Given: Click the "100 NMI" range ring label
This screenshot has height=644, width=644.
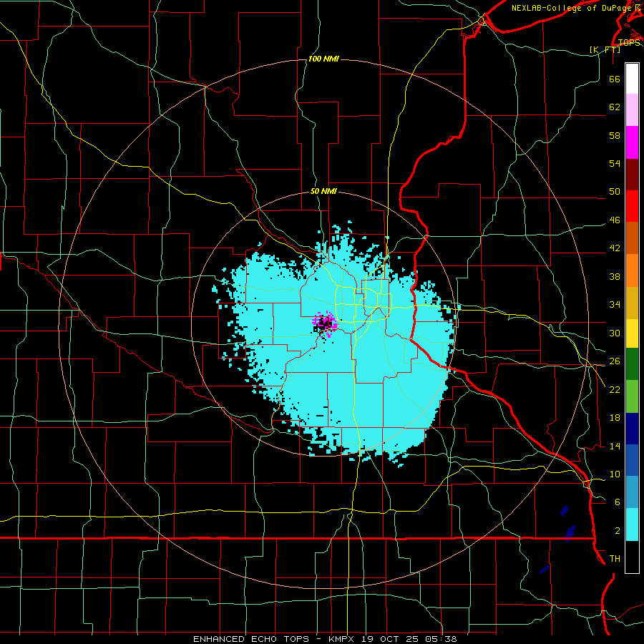Looking at the screenshot, I should click(323, 59).
